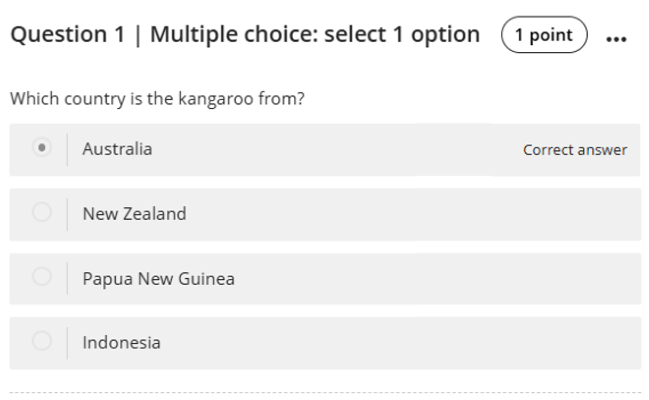Click empty space in the Indonesia row
Screen dimensions: 649x400
pyautogui.click(x=400, y=342)
